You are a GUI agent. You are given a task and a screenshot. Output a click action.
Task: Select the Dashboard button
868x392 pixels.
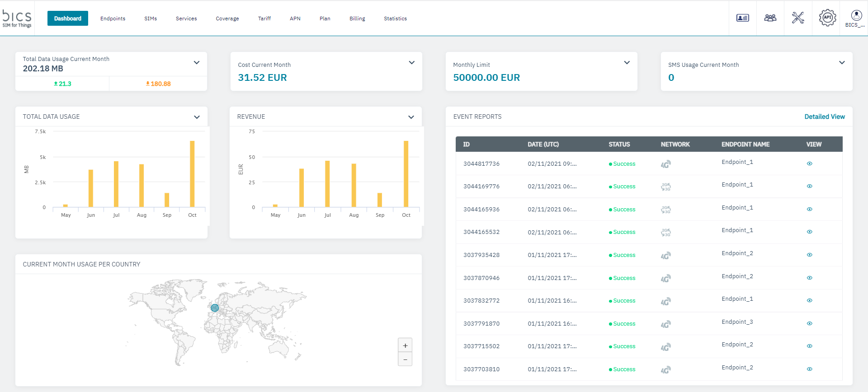tap(68, 19)
